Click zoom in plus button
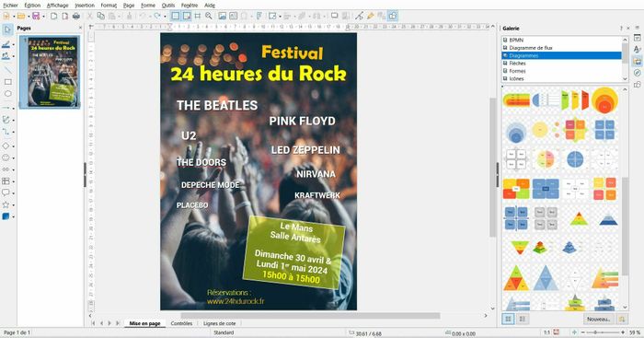The image size is (644, 338). (623, 332)
